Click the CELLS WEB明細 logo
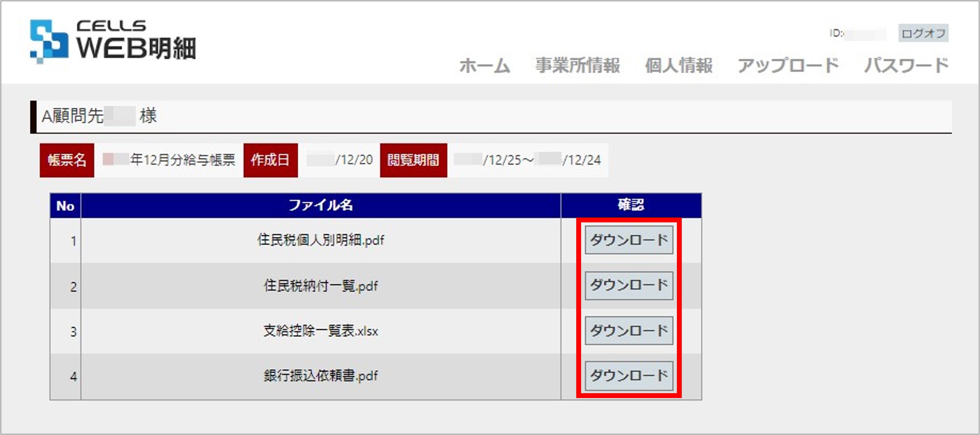The width and height of the screenshot is (980, 435). (x=113, y=41)
